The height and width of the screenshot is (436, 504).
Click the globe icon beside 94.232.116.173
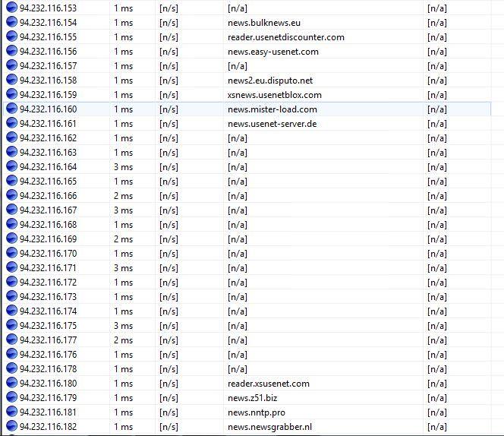pyautogui.click(x=11, y=296)
